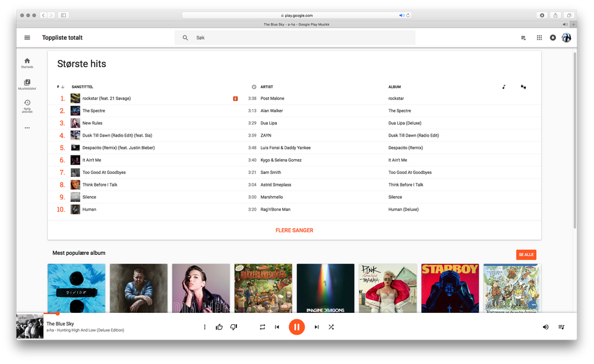This screenshot has height=364, width=594.
Task: Reload the page in Safari
Action: pos(408,15)
